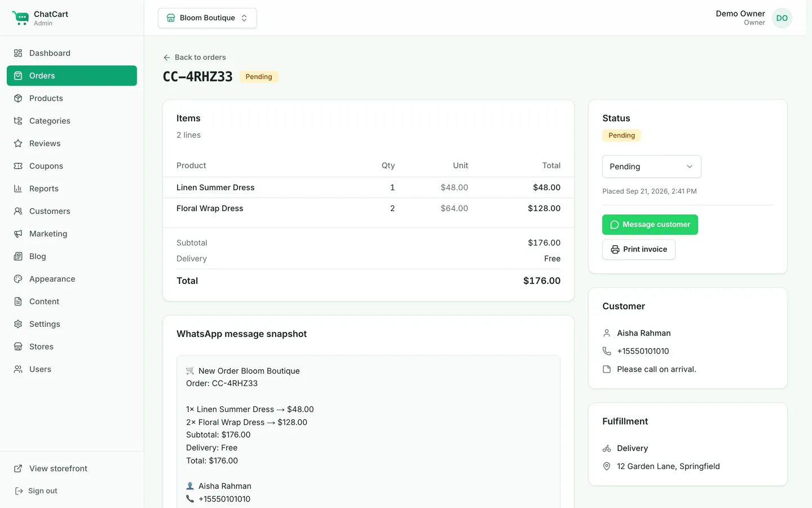Click the Marketing megaphone icon
The height and width of the screenshot is (508, 812).
[18, 234]
